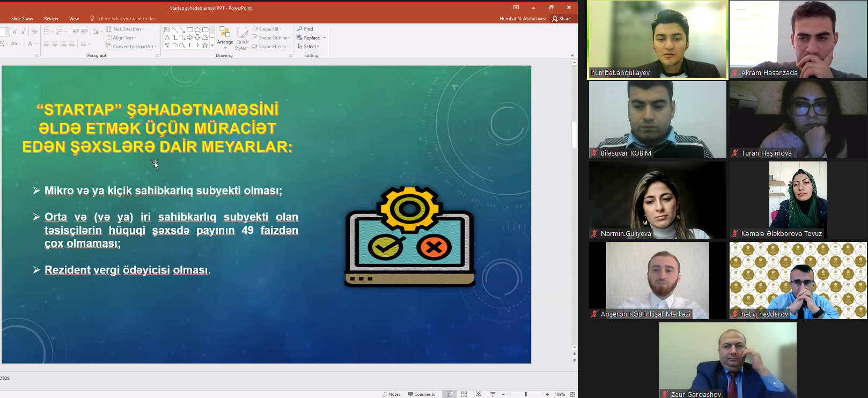Pick the isosceles triangle shape
The image size is (868, 398).
167,38
